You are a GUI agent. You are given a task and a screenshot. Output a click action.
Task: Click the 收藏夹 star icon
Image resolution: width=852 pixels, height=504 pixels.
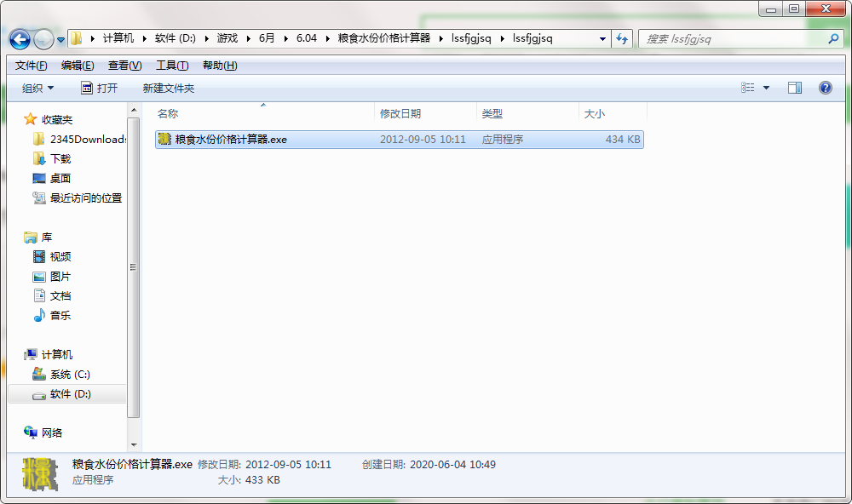click(x=31, y=119)
